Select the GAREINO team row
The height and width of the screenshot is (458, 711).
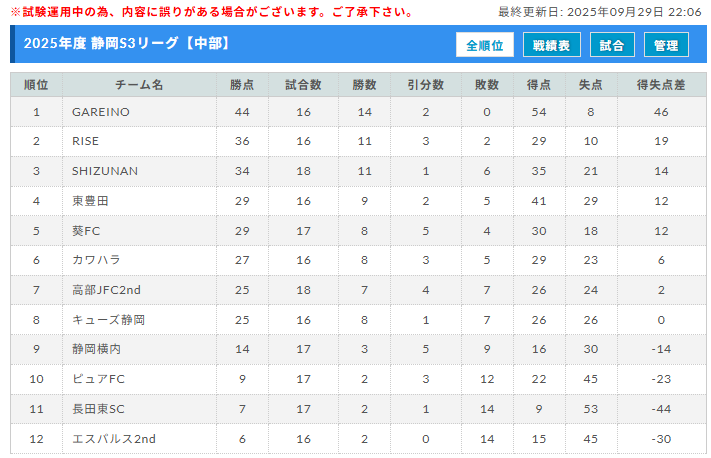(x=100, y=112)
